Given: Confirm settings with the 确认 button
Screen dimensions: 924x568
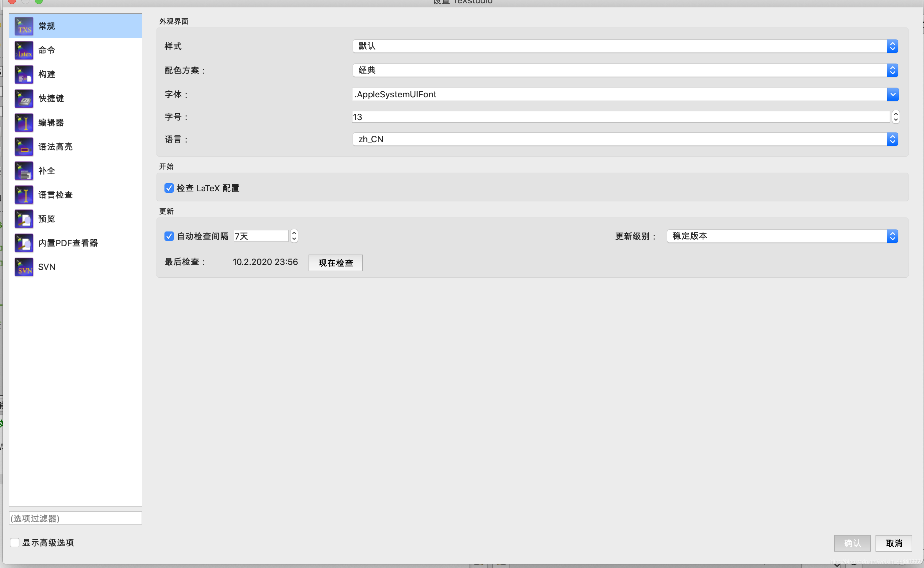Looking at the screenshot, I should point(852,543).
